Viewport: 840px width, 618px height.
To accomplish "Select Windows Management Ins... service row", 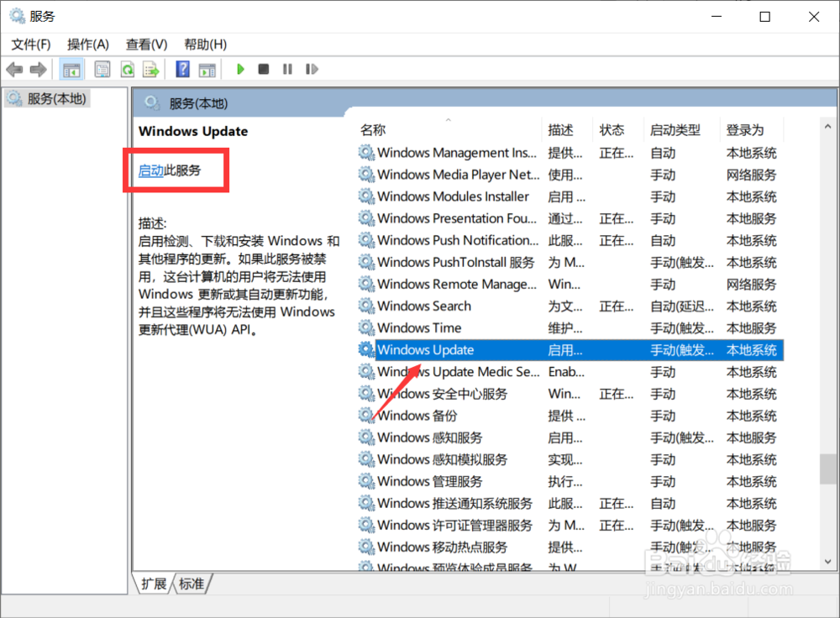I will point(570,153).
